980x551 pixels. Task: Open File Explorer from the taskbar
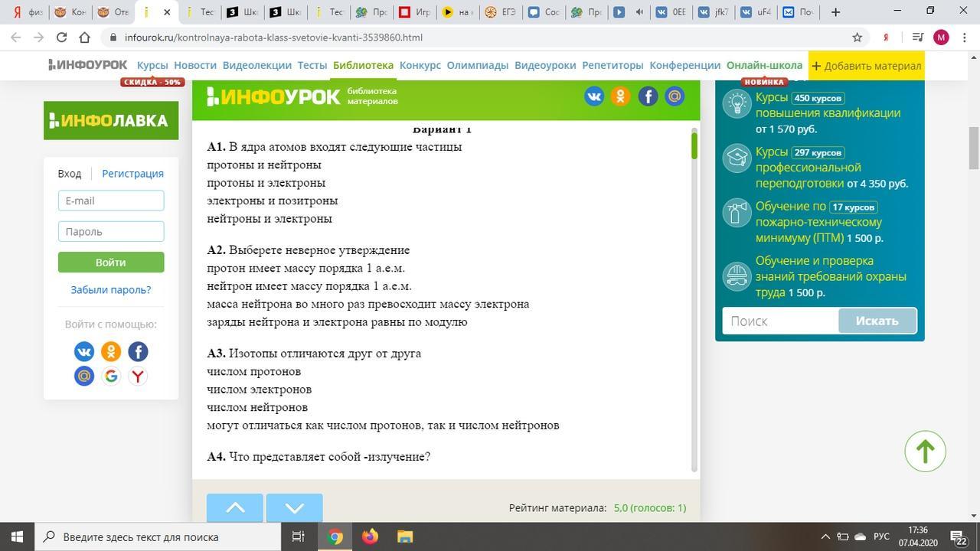[x=405, y=536]
